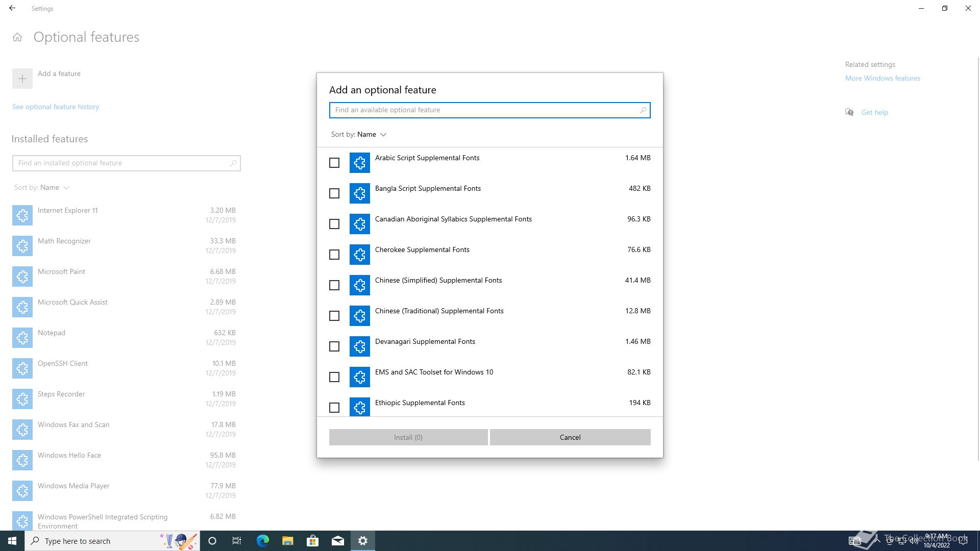Open the Settings home icon
This screenshot has width=980, height=551.
pos(17,37)
